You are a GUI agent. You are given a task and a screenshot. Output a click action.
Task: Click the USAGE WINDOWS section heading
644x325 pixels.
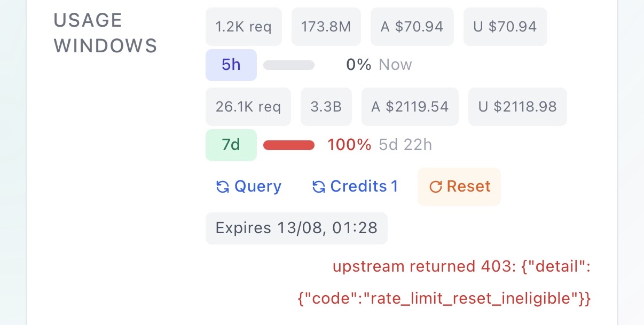[x=105, y=33]
